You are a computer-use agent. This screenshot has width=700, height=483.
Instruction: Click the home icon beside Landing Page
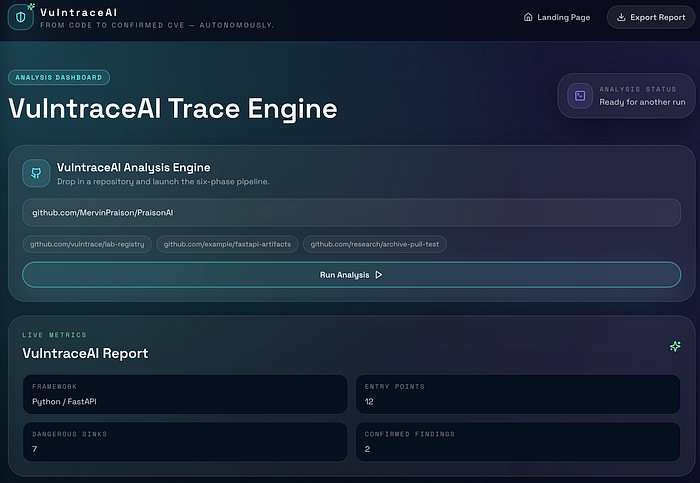coord(528,17)
